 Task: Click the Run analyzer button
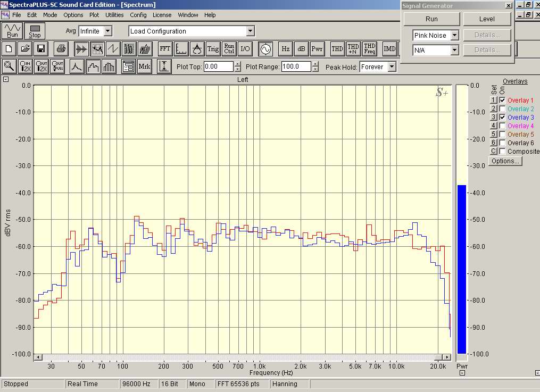click(x=12, y=31)
